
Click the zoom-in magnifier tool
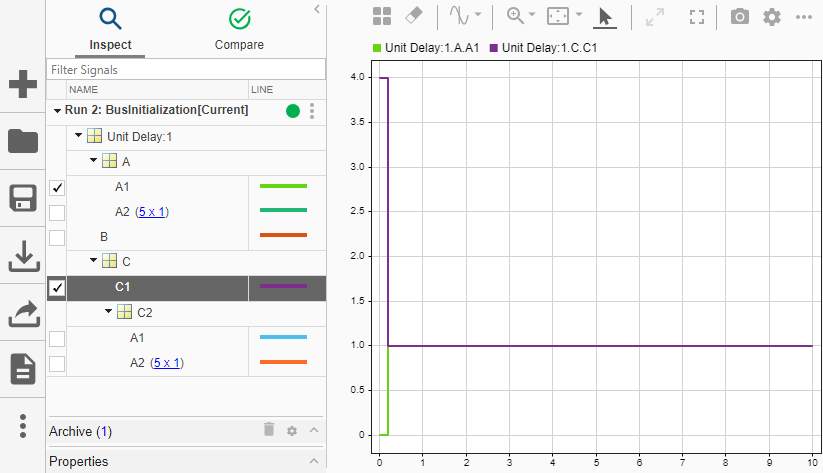tap(515, 16)
